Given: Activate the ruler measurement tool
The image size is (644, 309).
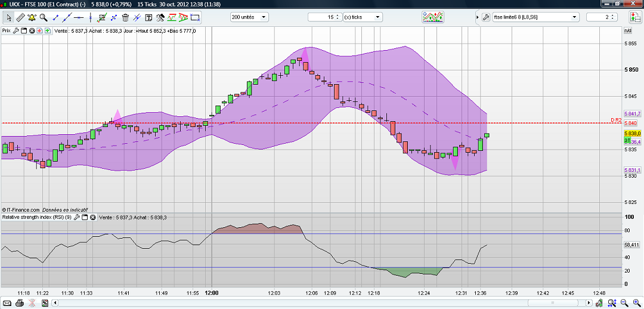Looking at the screenshot, I should (x=19, y=17).
